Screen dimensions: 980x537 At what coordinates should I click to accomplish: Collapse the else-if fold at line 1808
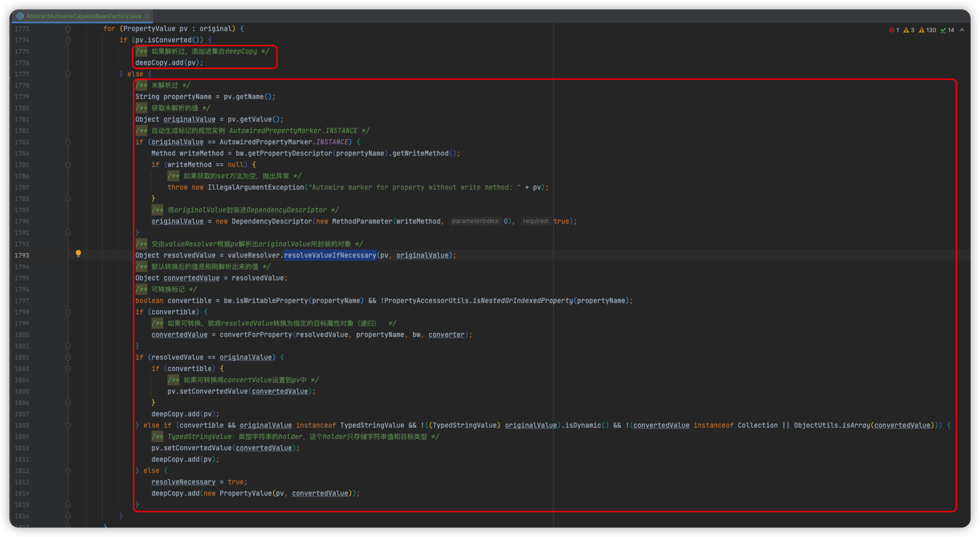pos(68,426)
